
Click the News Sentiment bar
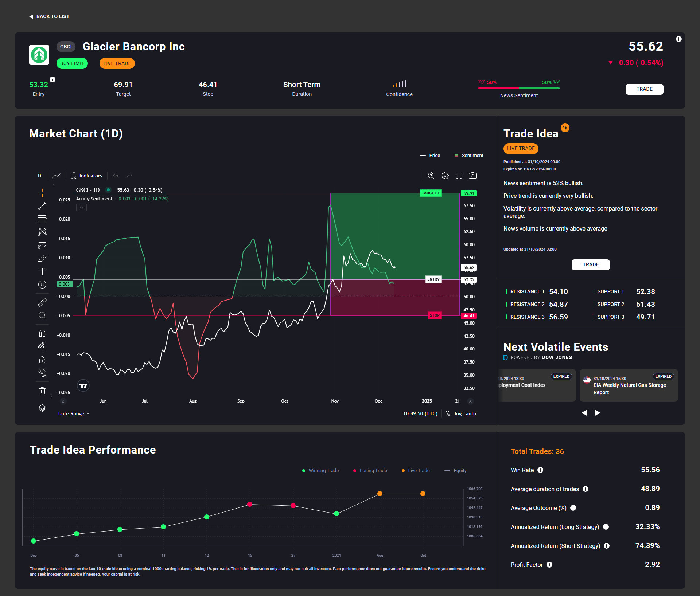[519, 88]
